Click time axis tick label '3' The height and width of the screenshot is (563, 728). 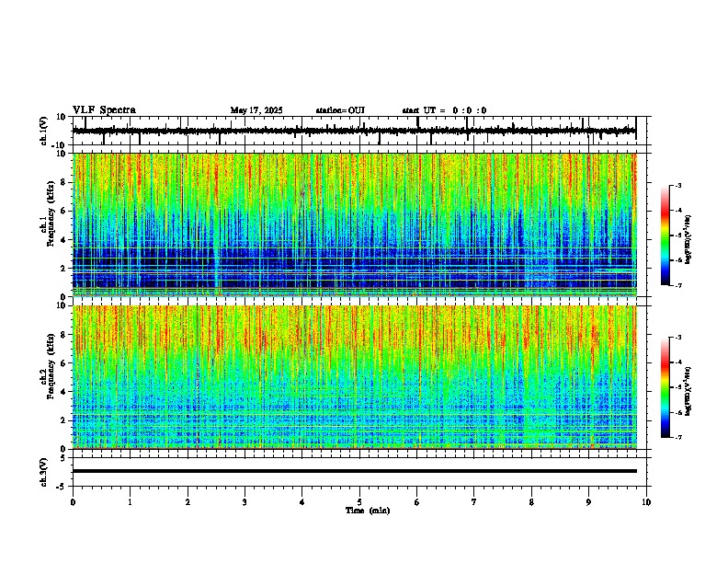245,502
